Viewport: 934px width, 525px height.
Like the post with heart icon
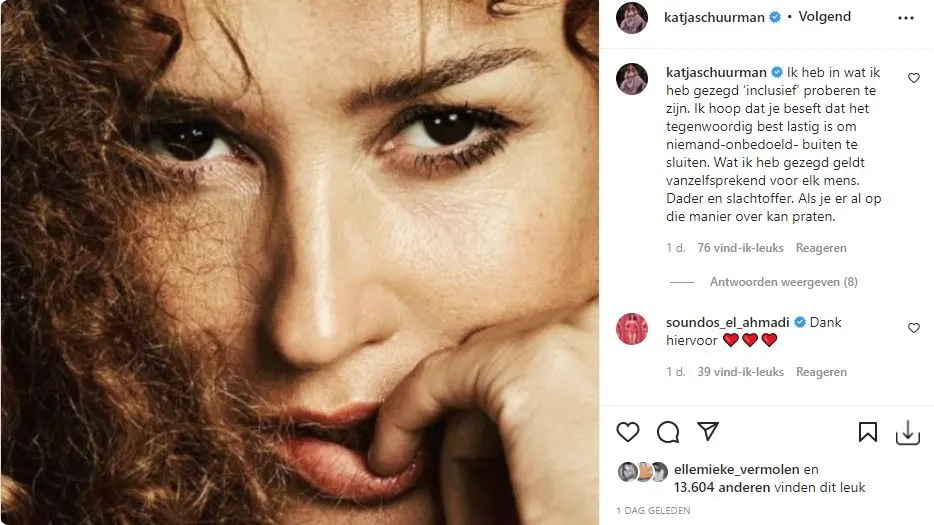(x=627, y=432)
